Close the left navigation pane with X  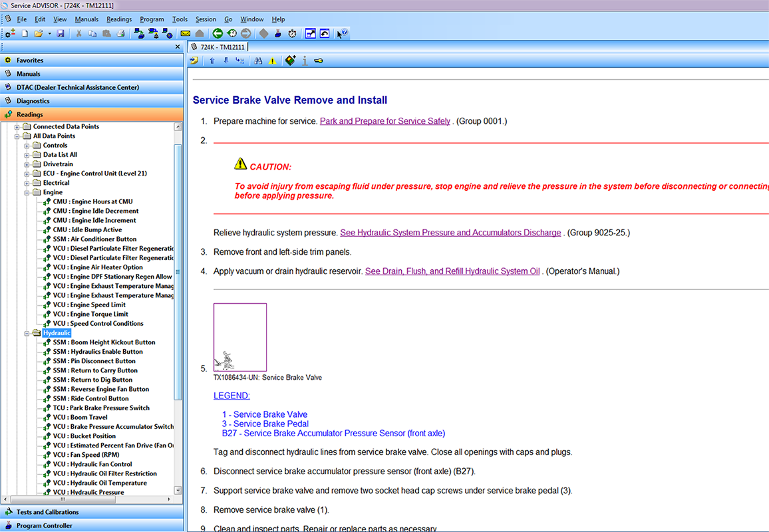(178, 47)
